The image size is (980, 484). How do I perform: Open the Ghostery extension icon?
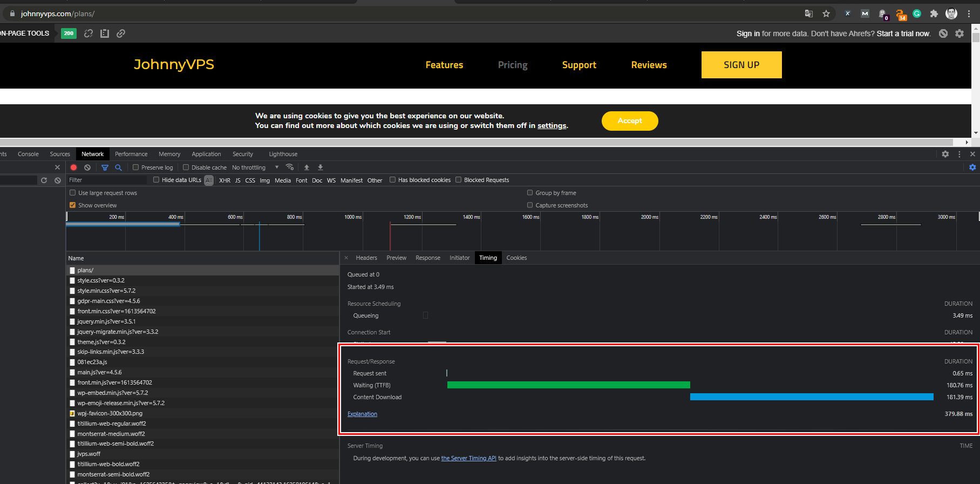(883, 14)
